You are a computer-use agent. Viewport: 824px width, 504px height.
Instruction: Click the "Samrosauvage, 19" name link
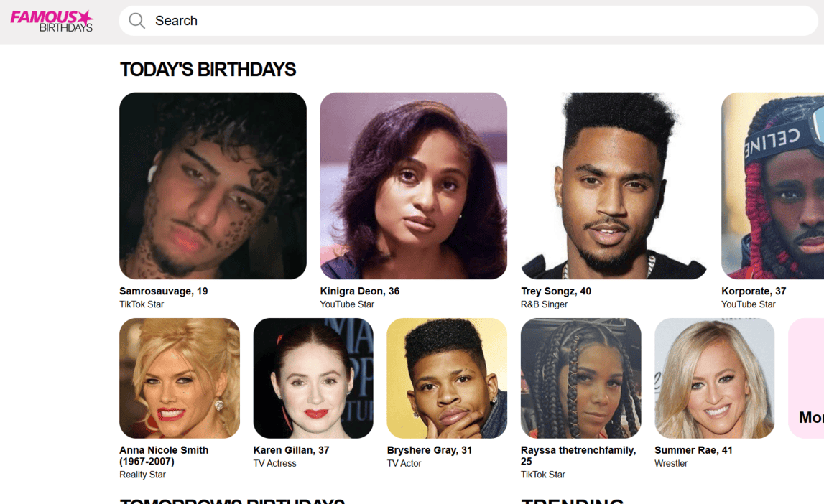[x=164, y=291]
